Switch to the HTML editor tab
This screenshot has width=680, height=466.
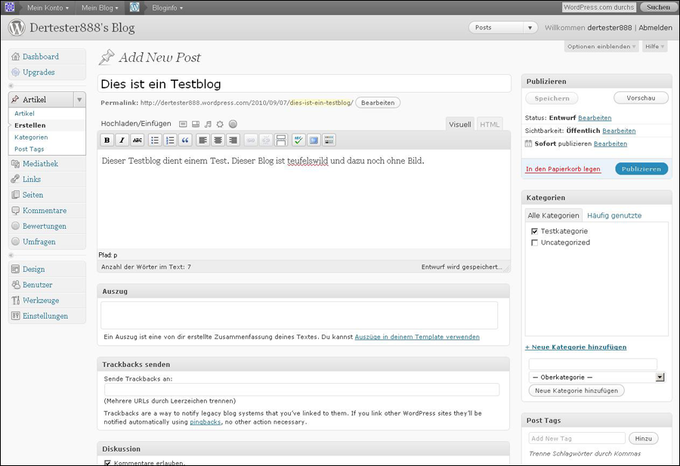pos(490,124)
